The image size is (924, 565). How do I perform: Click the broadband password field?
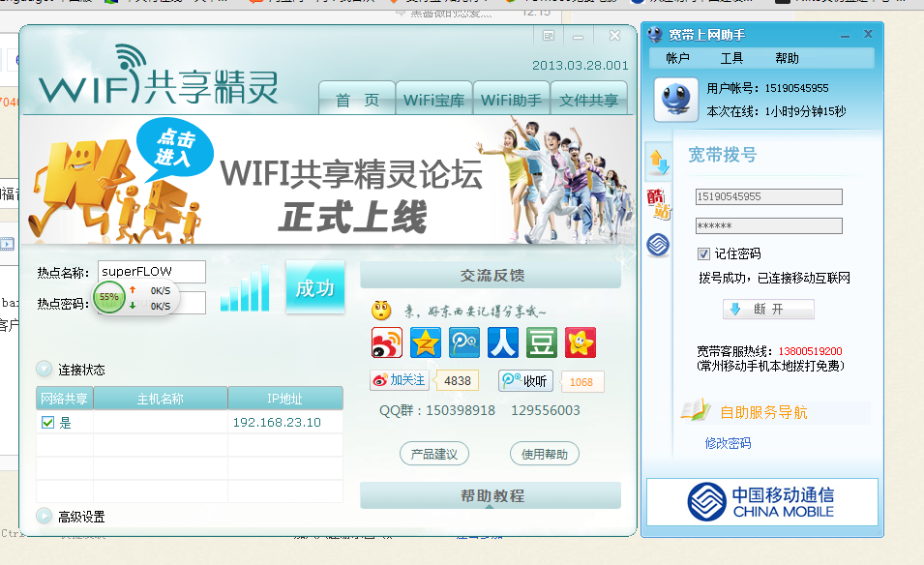pos(768,225)
